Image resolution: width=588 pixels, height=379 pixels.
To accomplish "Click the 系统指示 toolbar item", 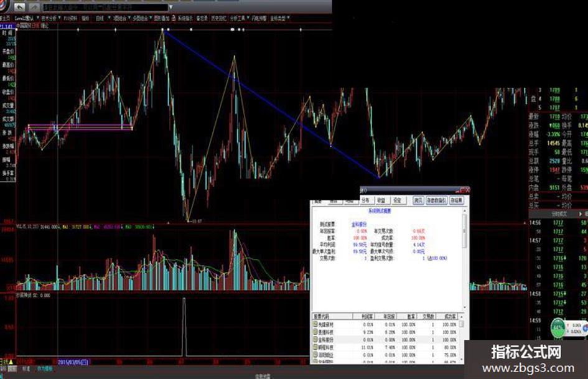I will (x=185, y=18).
